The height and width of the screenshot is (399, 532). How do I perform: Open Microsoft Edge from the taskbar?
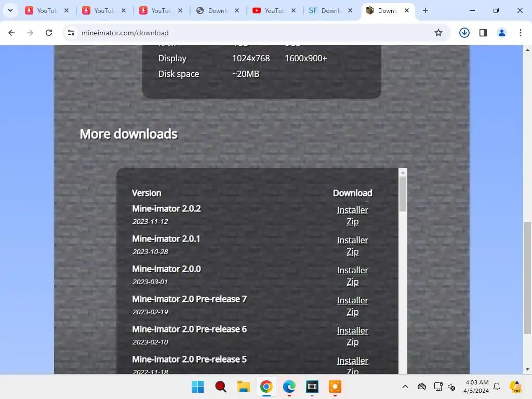[x=289, y=387]
